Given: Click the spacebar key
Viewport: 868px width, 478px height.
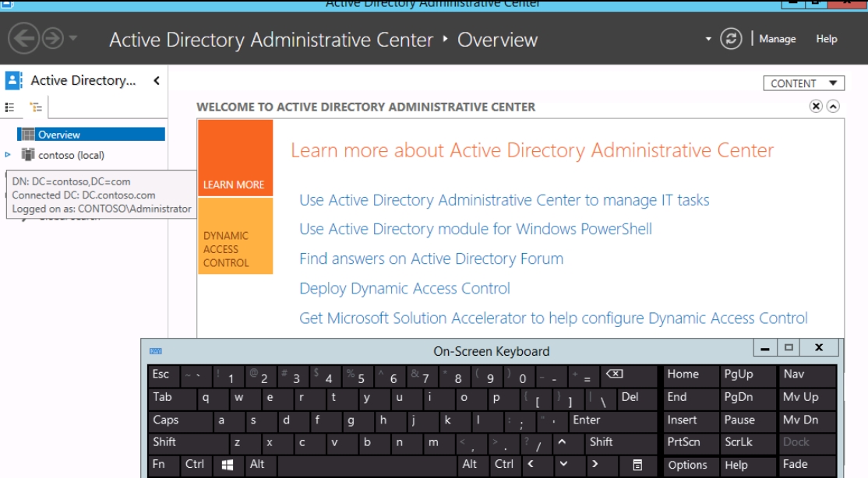Looking at the screenshot, I should tap(368, 466).
